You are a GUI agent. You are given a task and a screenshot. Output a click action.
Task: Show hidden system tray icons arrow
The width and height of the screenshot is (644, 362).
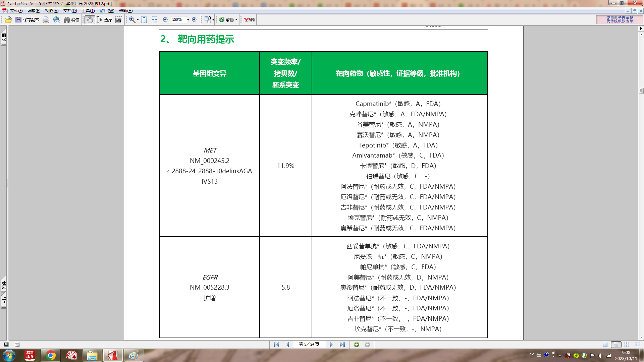pyautogui.click(x=560, y=356)
